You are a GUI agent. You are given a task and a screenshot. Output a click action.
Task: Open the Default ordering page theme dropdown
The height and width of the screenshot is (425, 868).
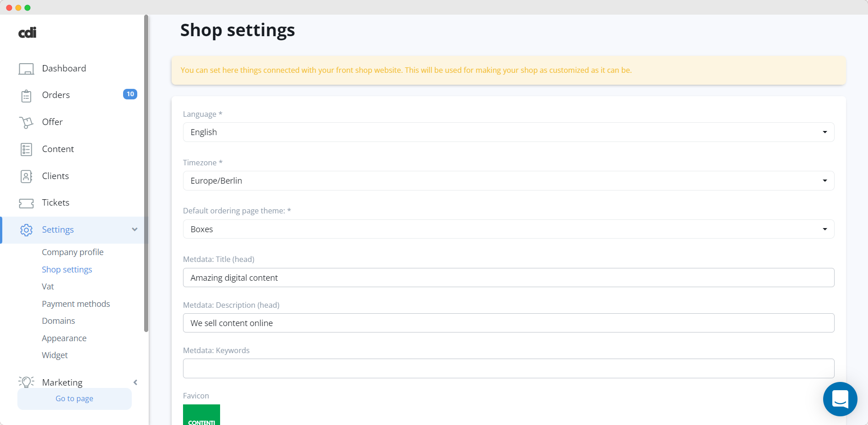[508, 229]
